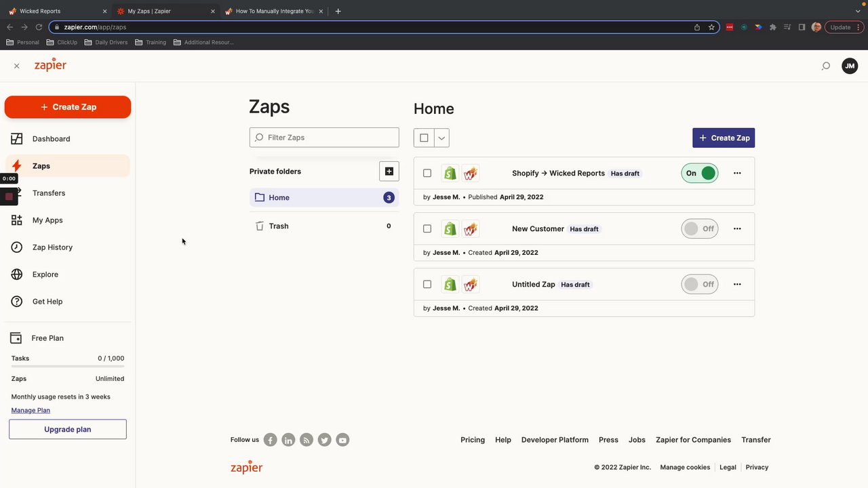Click the Zapier logo in footer
Viewport: 868px width, 488px height.
pos(246,467)
